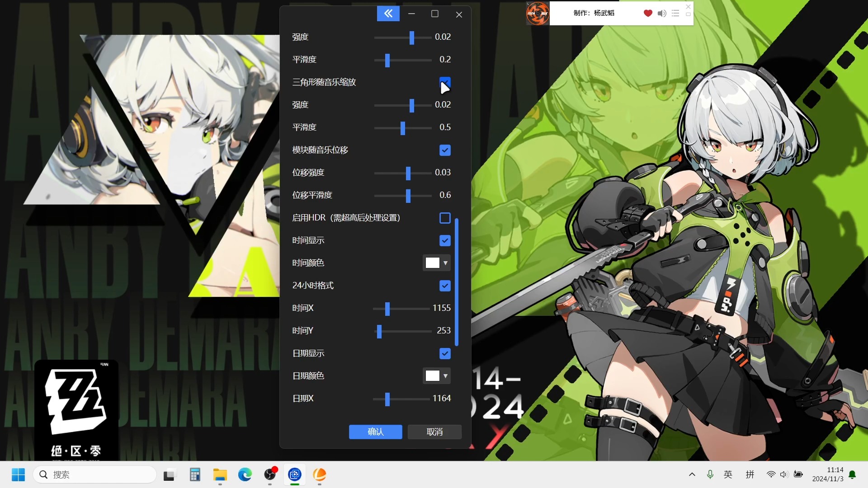868x488 pixels.
Task: Open the 时间颜色 color dropdown
Action: click(x=437, y=263)
